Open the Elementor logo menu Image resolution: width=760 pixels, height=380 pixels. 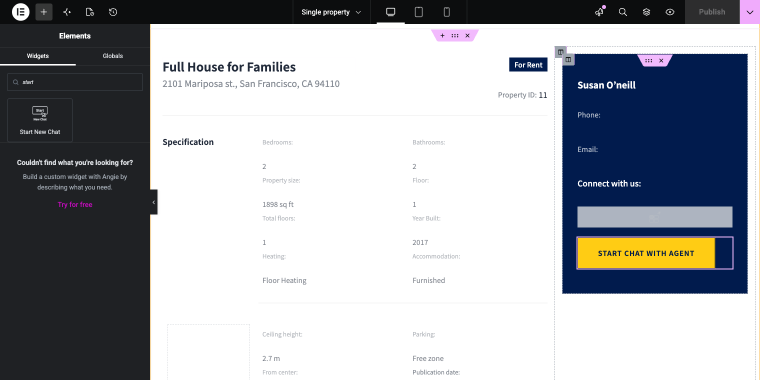coord(20,12)
